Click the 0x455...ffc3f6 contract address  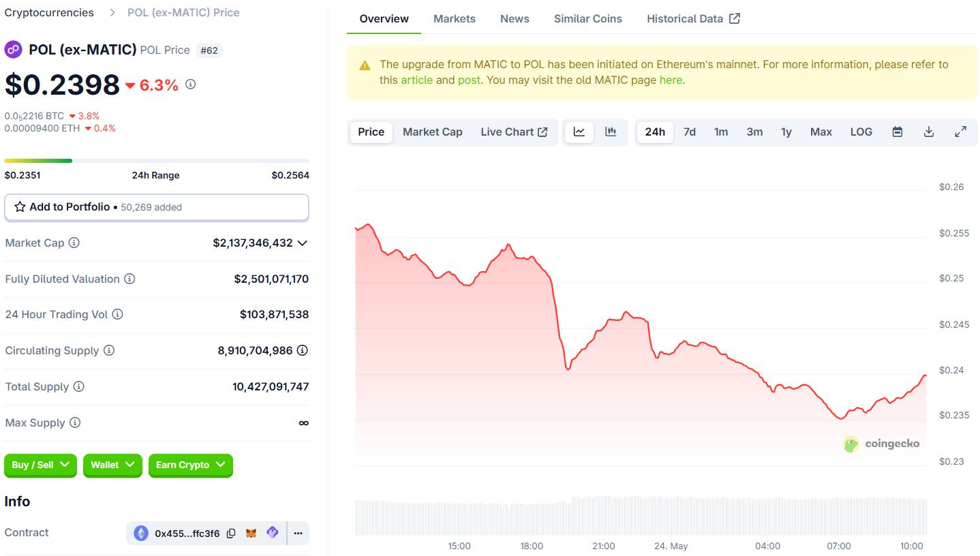(x=187, y=533)
